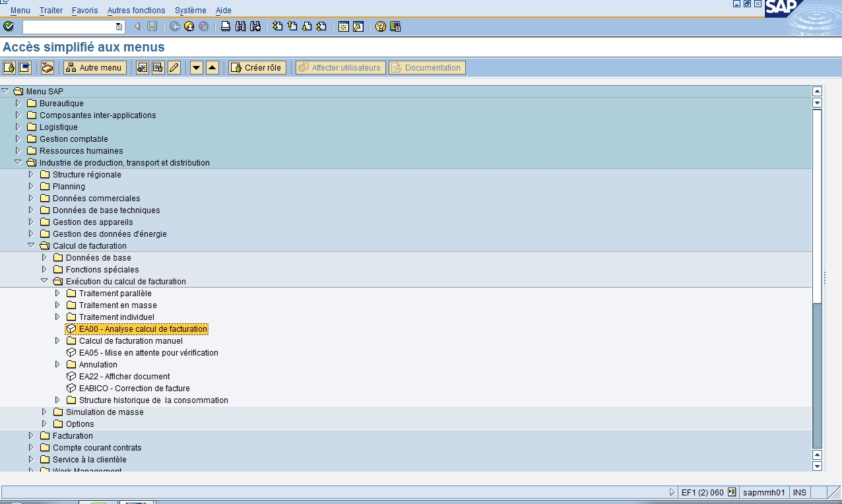842x504 pixels.
Task: Move favorite up with arrow button
Action: (x=212, y=67)
